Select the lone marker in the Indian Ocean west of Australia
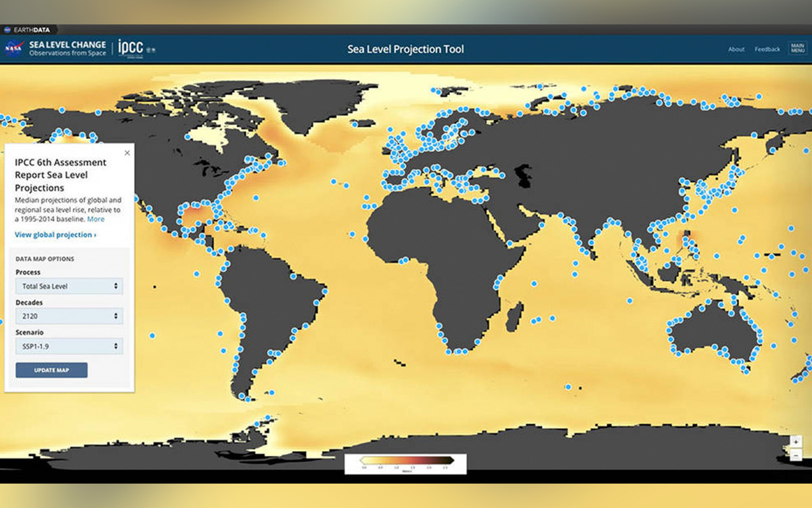The width and height of the screenshot is (812, 508). click(630, 300)
